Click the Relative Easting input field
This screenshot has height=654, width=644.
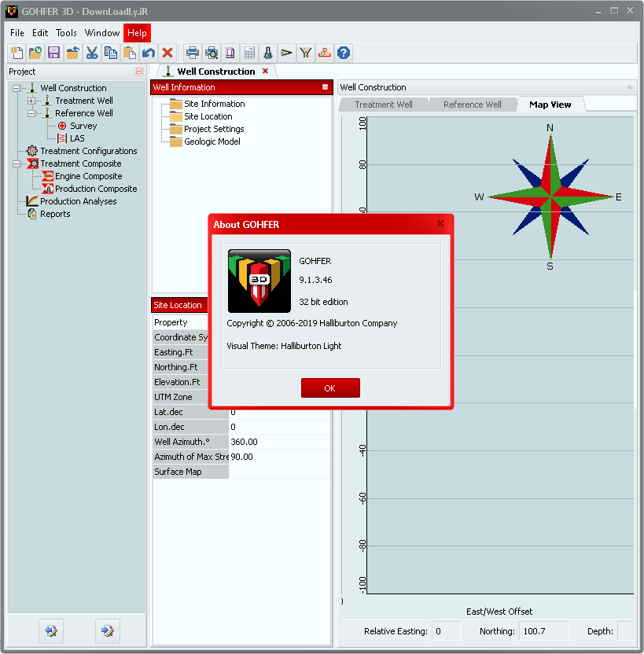pyautogui.click(x=447, y=631)
